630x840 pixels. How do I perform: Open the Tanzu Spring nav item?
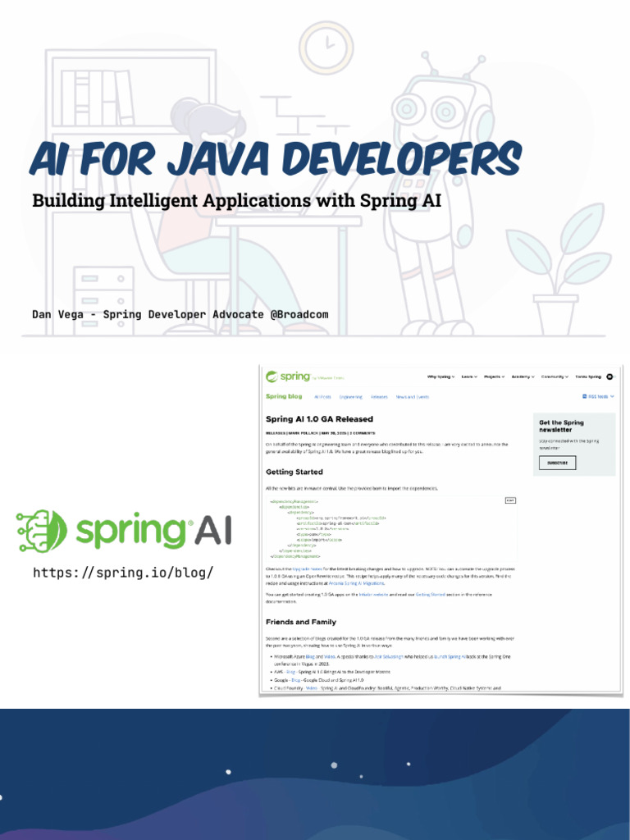[588, 377]
